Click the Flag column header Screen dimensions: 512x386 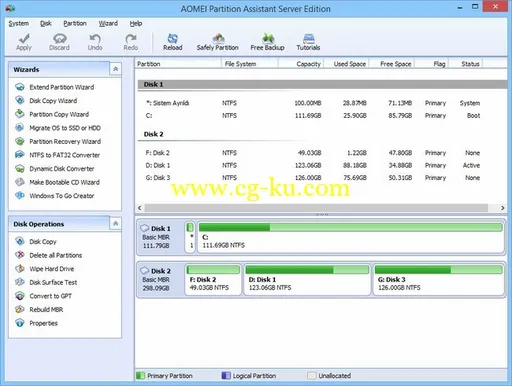tap(432, 64)
